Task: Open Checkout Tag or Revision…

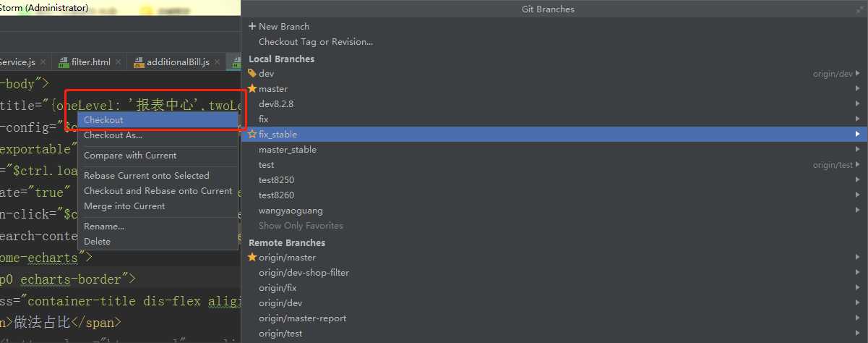Action: tap(316, 42)
